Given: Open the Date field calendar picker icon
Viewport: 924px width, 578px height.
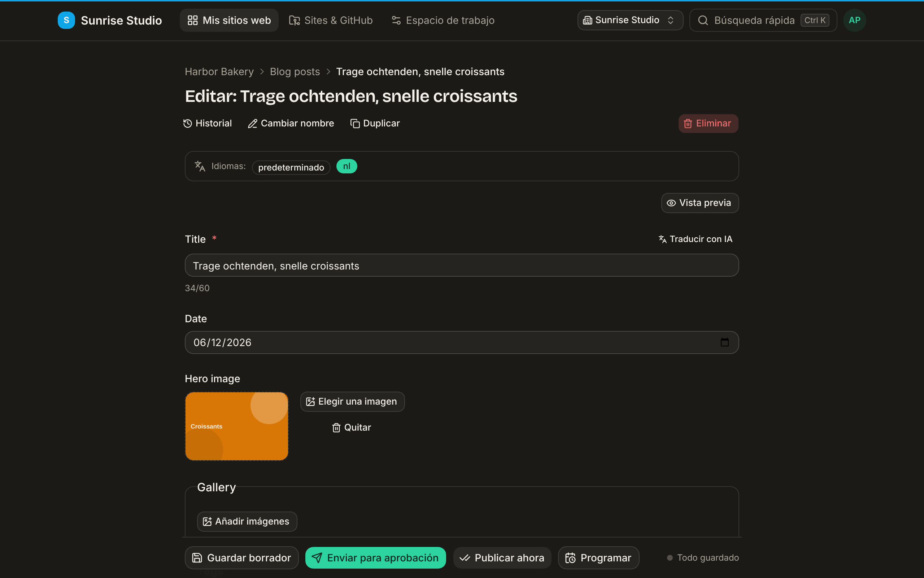Looking at the screenshot, I should click(724, 342).
